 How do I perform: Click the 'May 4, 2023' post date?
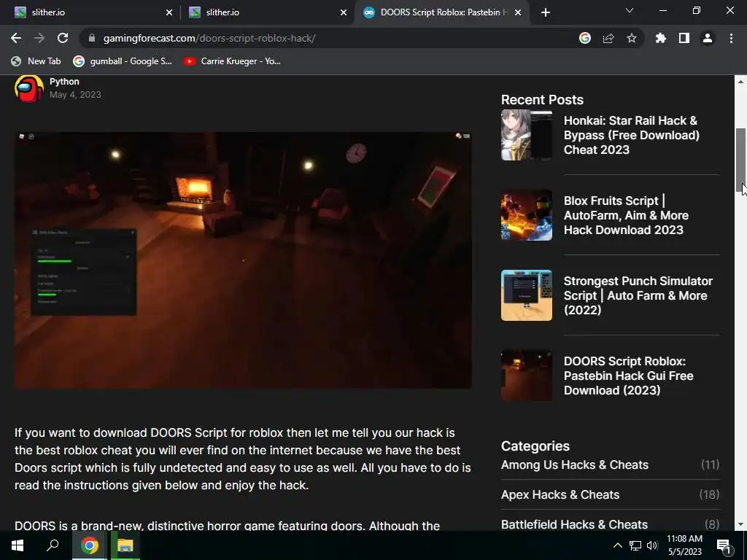[75, 95]
